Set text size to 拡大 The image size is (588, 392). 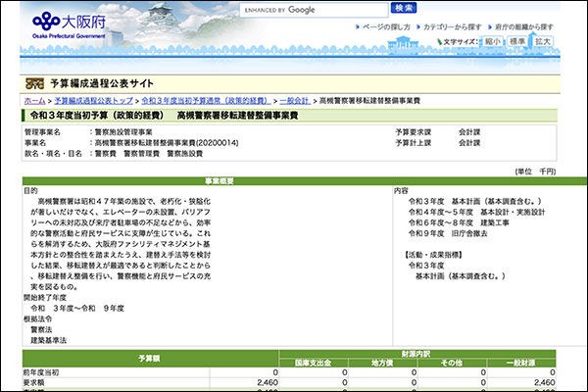tap(544, 42)
